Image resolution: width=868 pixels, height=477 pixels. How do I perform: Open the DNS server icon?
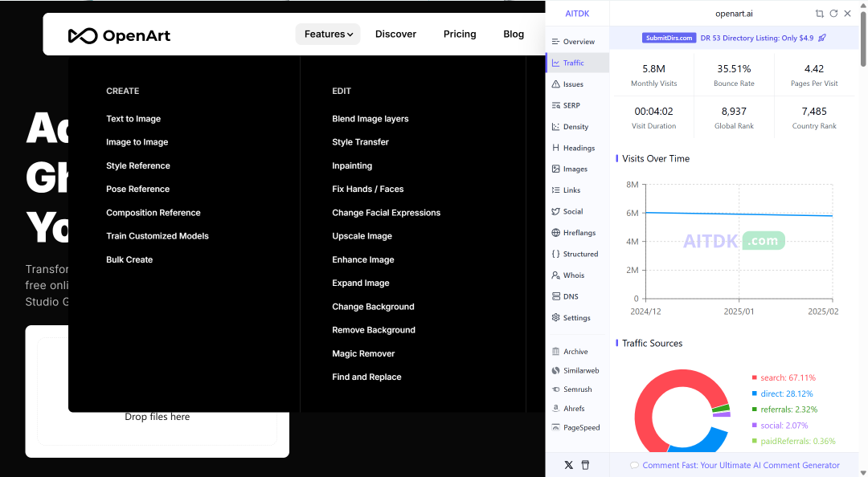coord(555,296)
